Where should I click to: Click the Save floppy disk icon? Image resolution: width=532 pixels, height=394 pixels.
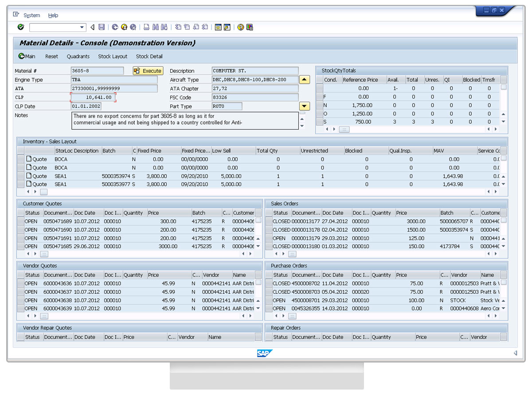click(x=102, y=28)
